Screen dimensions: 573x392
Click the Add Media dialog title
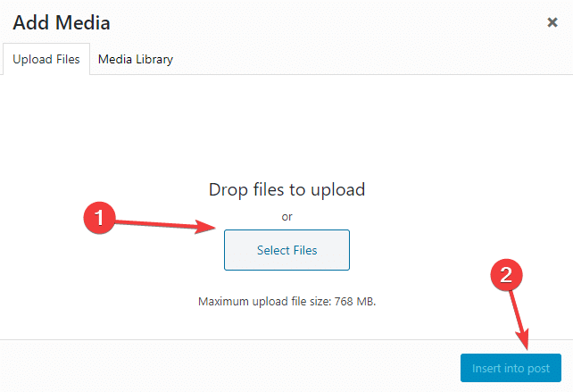click(62, 22)
